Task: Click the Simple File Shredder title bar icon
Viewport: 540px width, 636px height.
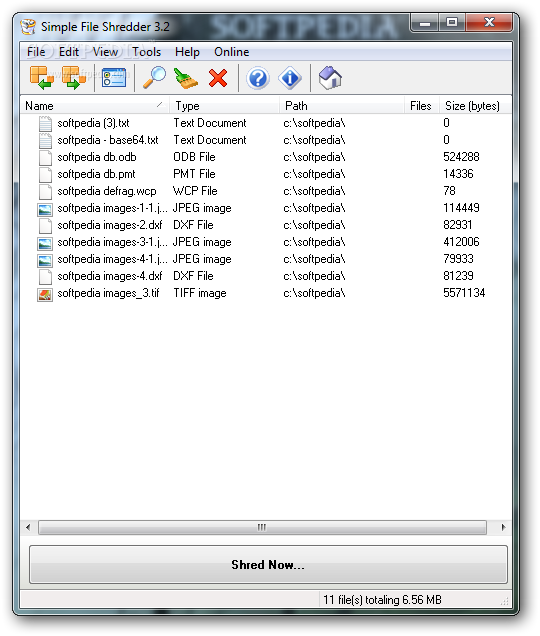Action: tap(28, 27)
